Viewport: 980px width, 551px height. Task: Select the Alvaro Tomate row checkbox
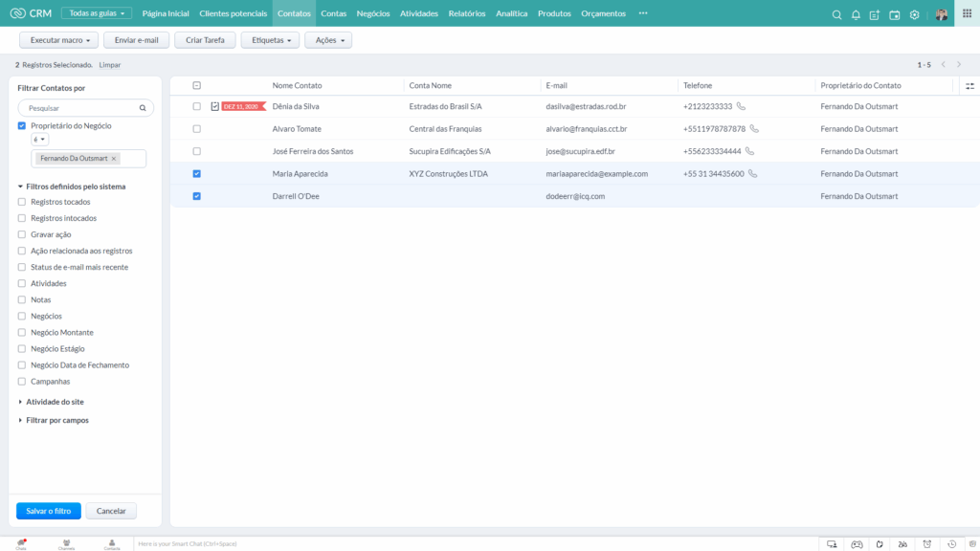point(197,129)
